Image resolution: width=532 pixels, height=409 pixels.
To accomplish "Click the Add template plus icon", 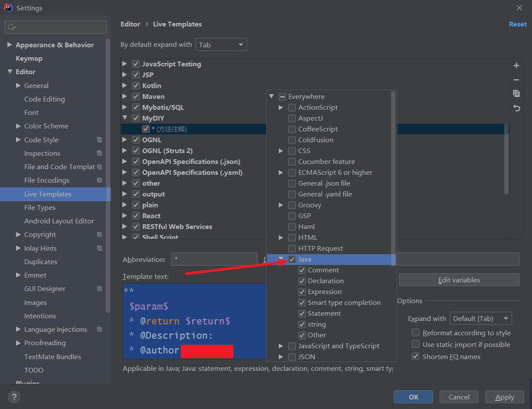I will click(x=516, y=66).
